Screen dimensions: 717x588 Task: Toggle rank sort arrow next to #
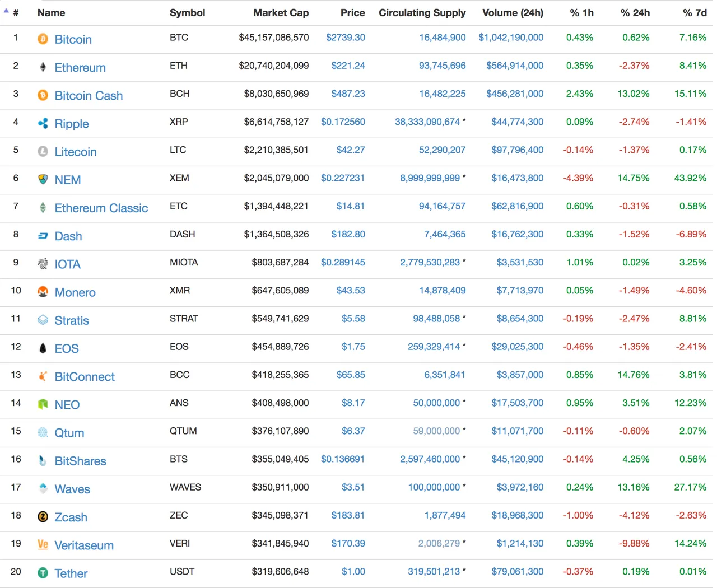pos(6,11)
